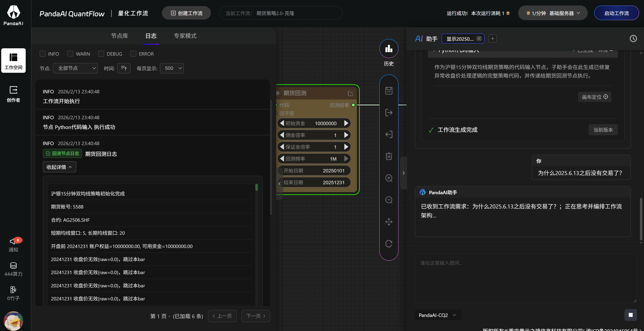
Task: Click the circular refresh icon in canvas toolbar
Action: [389, 244]
